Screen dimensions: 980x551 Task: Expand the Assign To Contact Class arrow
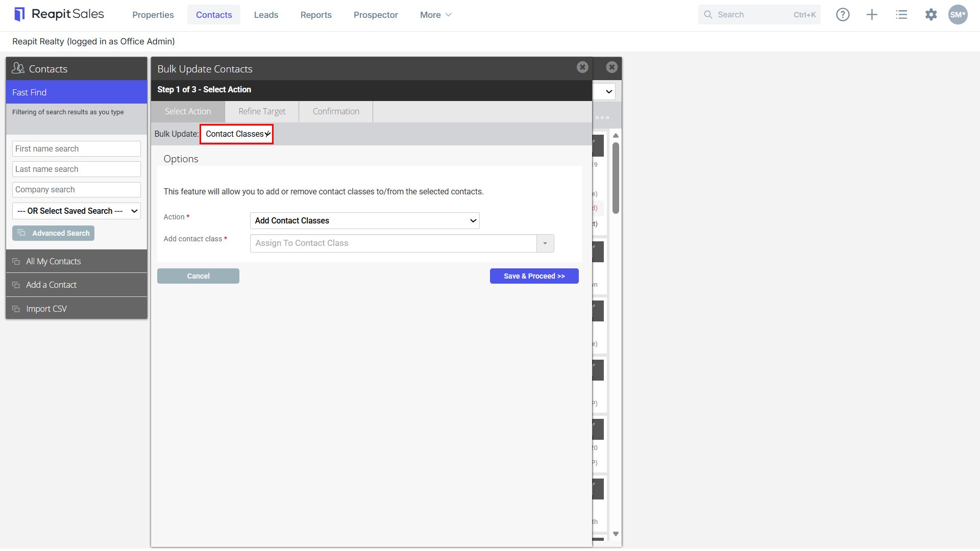(x=545, y=243)
